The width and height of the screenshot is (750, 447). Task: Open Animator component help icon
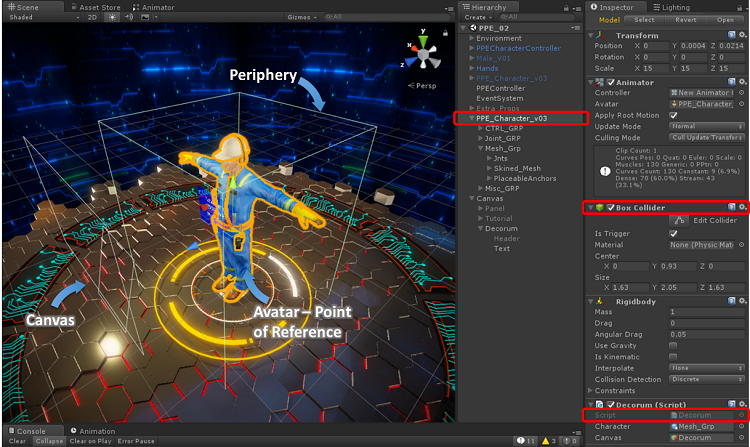733,82
